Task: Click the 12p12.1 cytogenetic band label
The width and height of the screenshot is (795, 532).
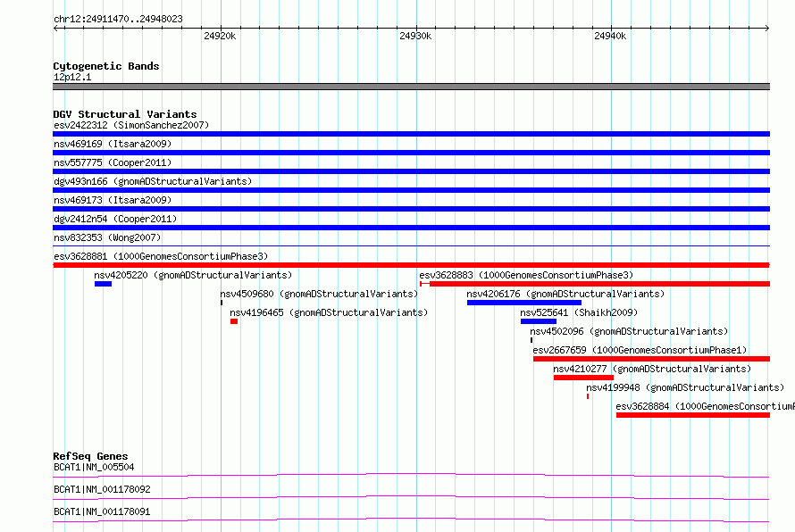Action: coord(72,77)
